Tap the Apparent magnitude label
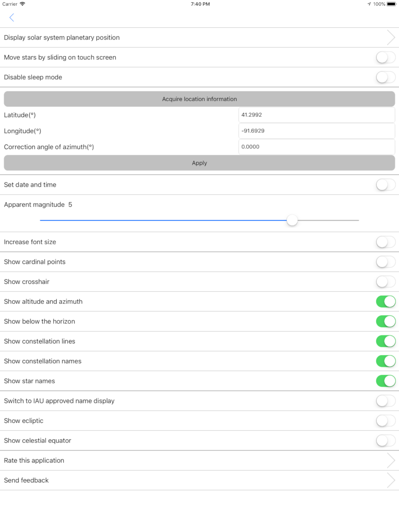This screenshot has height=532, width=399. click(x=34, y=205)
